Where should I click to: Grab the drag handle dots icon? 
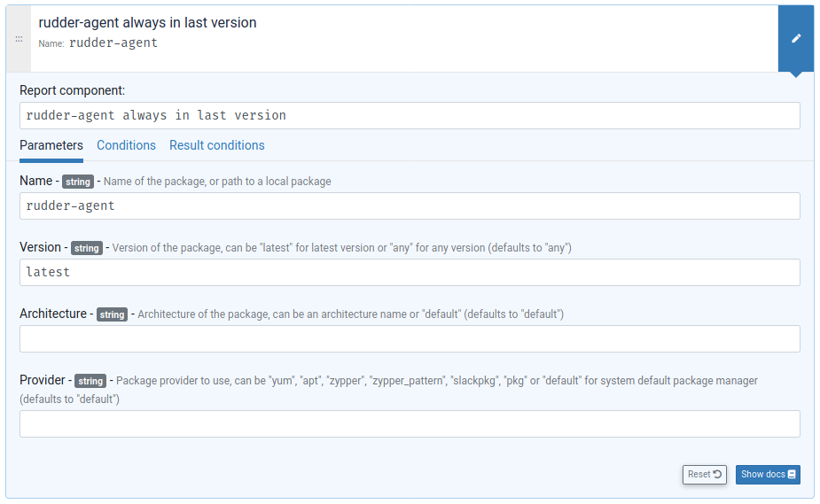19,39
